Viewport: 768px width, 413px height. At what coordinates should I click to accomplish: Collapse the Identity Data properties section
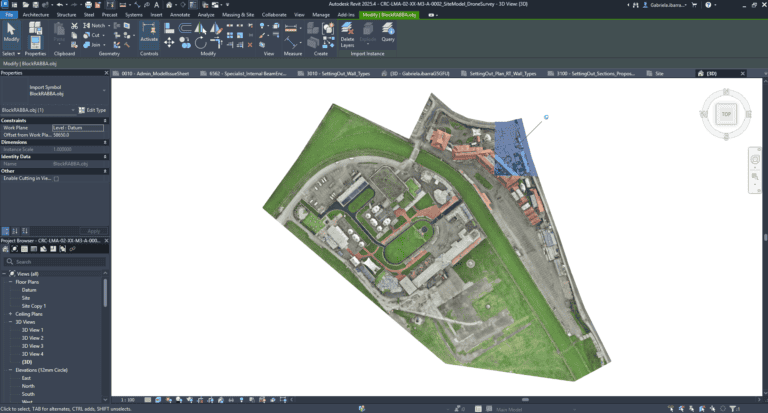[105, 157]
